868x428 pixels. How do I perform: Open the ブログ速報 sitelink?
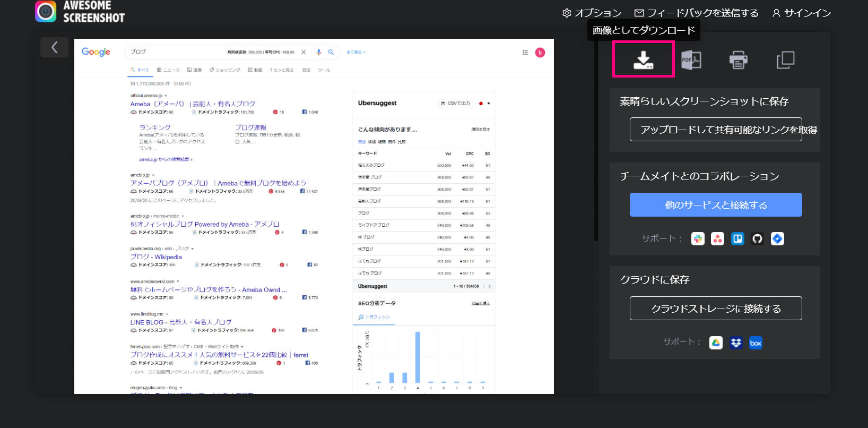(x=251, y=128)
